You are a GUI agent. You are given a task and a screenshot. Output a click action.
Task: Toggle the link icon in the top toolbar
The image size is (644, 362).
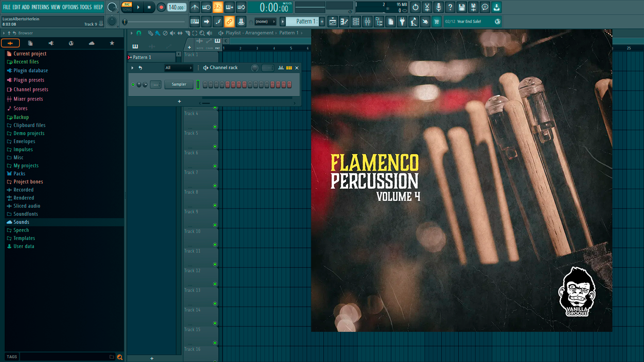(x=229, y=21)
